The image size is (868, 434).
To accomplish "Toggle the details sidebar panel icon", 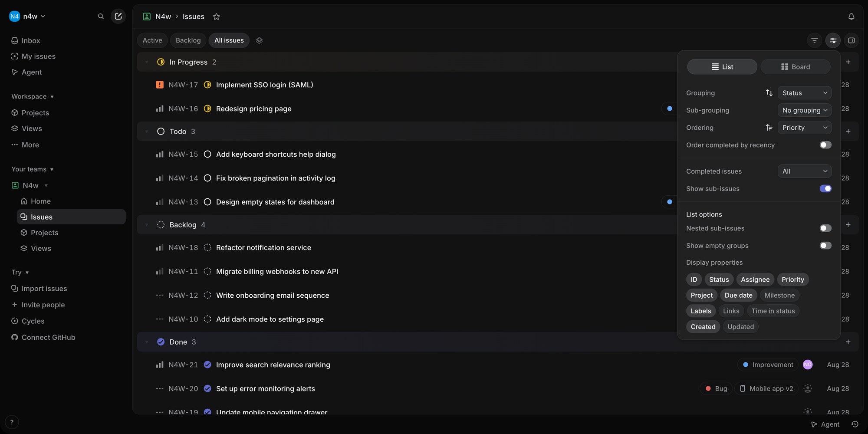I will click(851, 40).
